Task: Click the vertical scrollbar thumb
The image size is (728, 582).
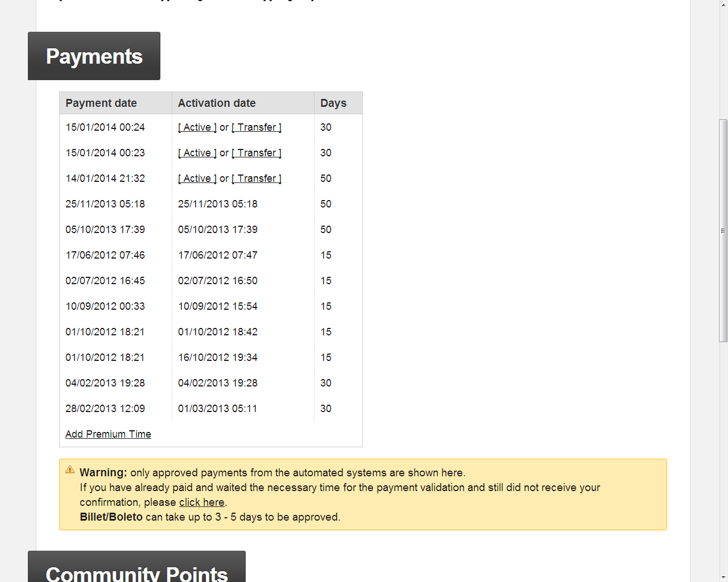Action: [723, 230]
